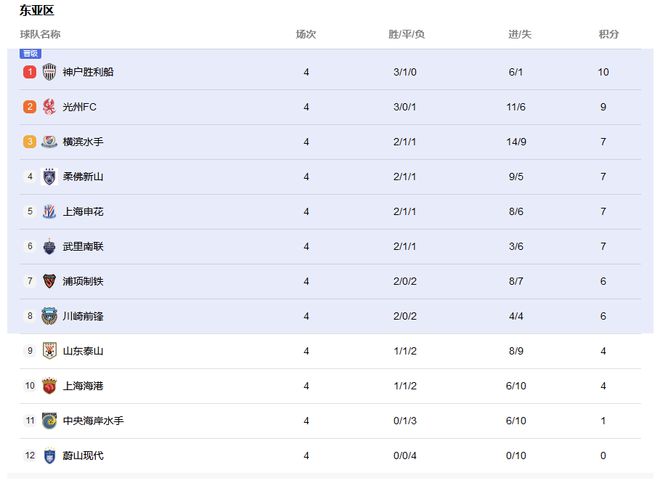Click the 浦项制铁 team crest
Screen dimensions: 660x486
pyautogui.click(x=49, y=281)
